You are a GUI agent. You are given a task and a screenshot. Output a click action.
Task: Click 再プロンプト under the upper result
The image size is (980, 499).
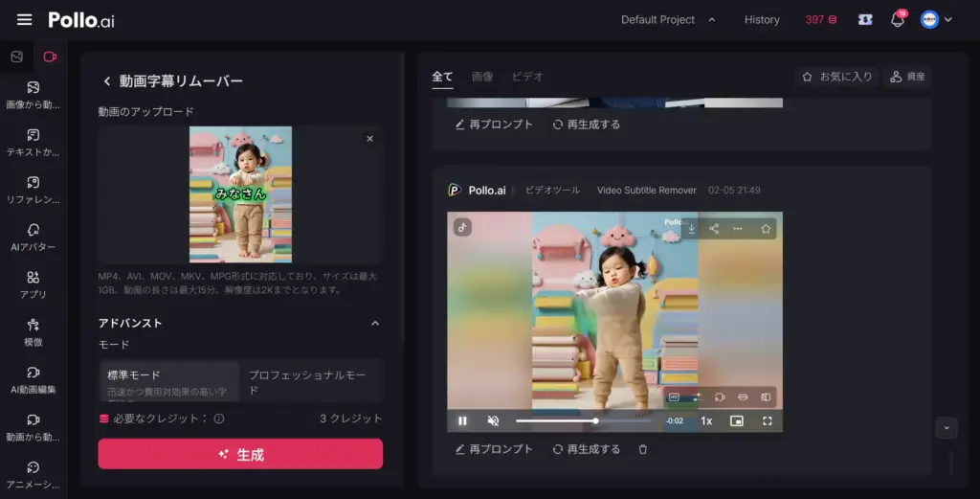494,125
